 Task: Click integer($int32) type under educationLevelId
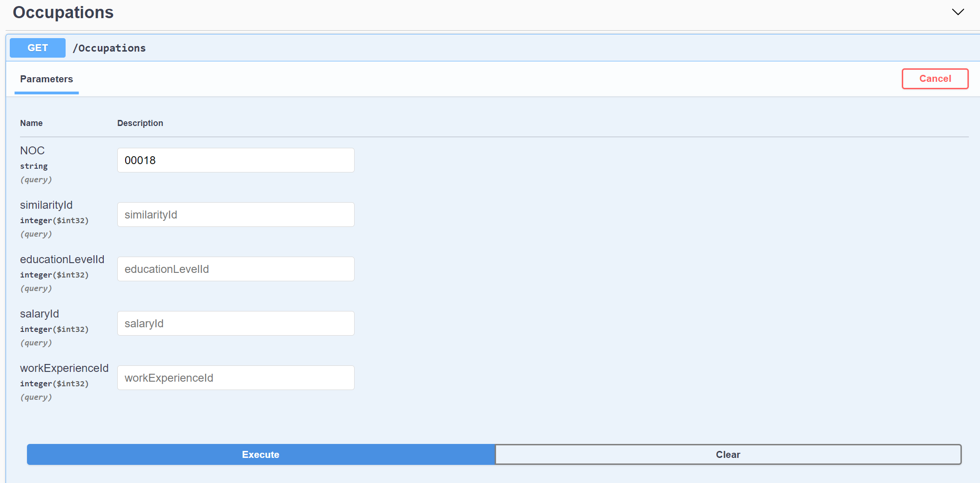coord(54,275)
